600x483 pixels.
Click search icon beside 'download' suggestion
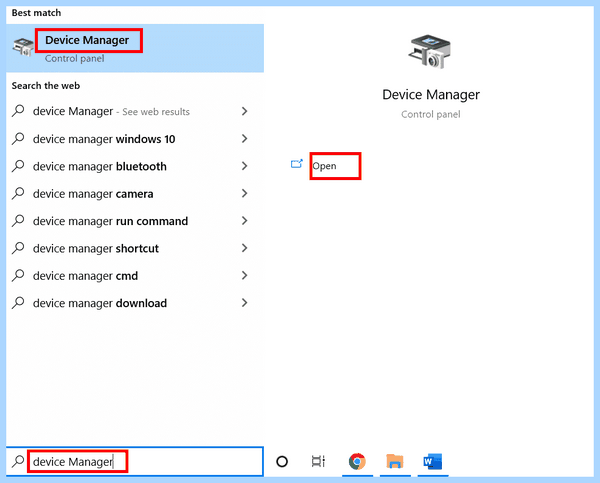pos(18,303)
